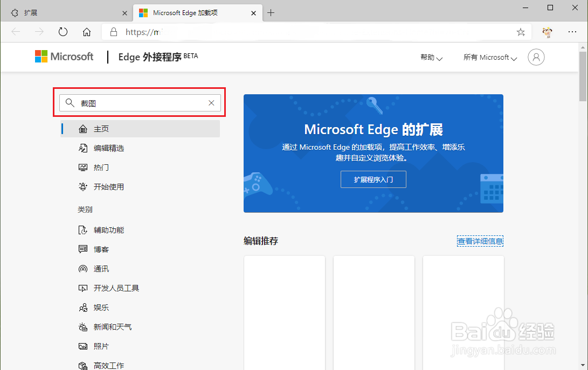Viewport: 588px width, 370px height.
Task: Click the 主页 house icon
Action: (83, 129)
